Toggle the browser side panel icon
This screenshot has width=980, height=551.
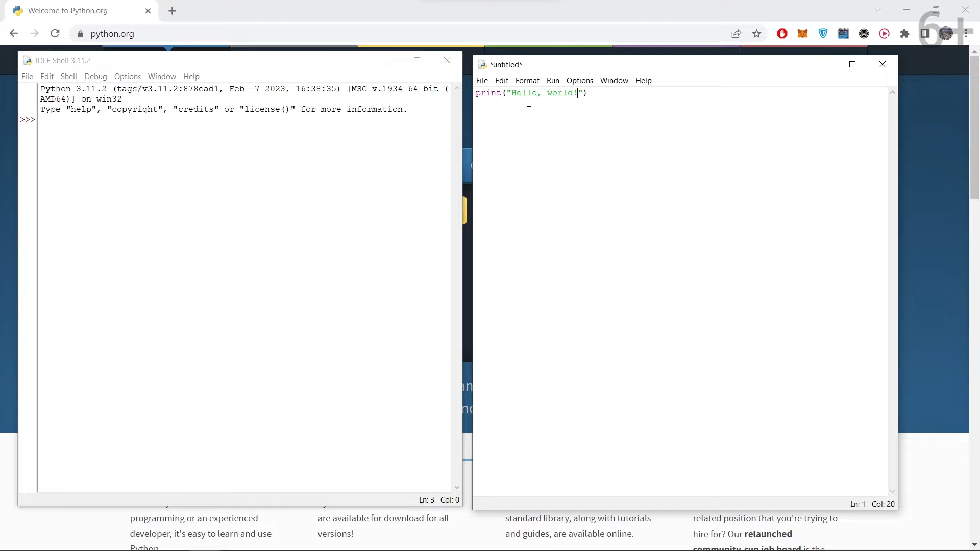[925, 34]
